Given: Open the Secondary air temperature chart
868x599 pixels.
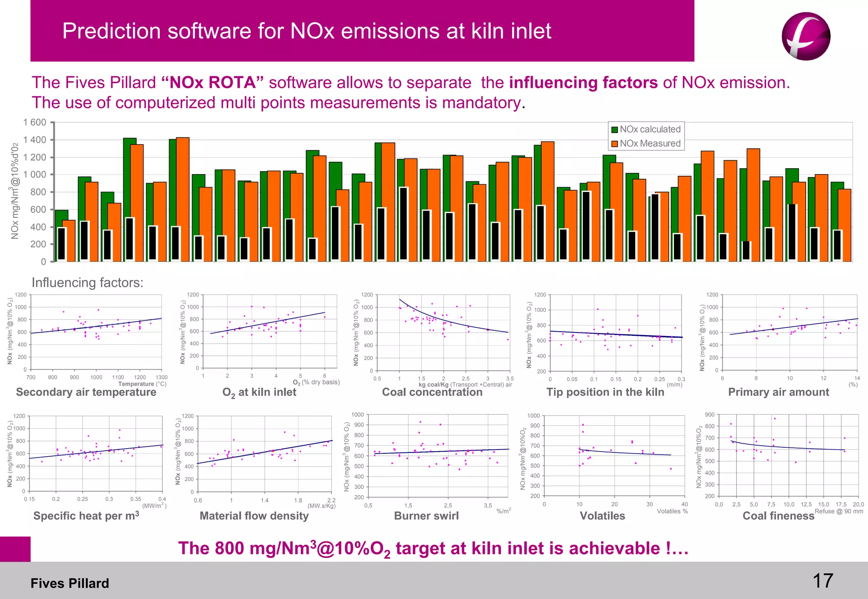Looking at the screenshot, I should [96, 333].
